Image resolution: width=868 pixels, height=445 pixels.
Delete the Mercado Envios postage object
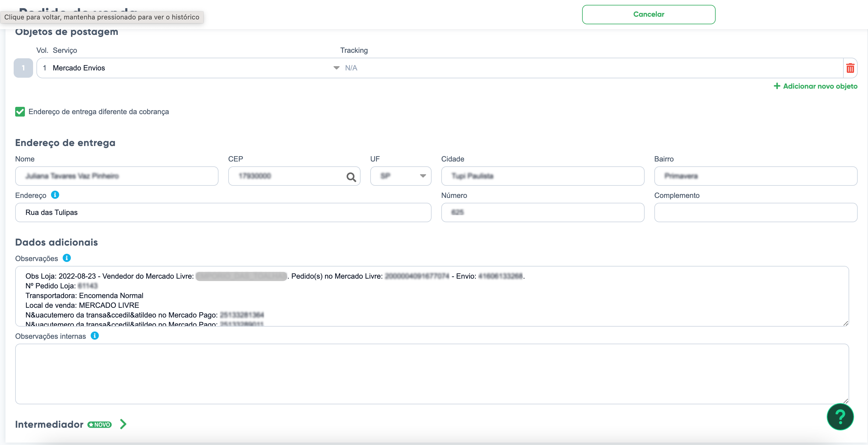click(850, 68)
